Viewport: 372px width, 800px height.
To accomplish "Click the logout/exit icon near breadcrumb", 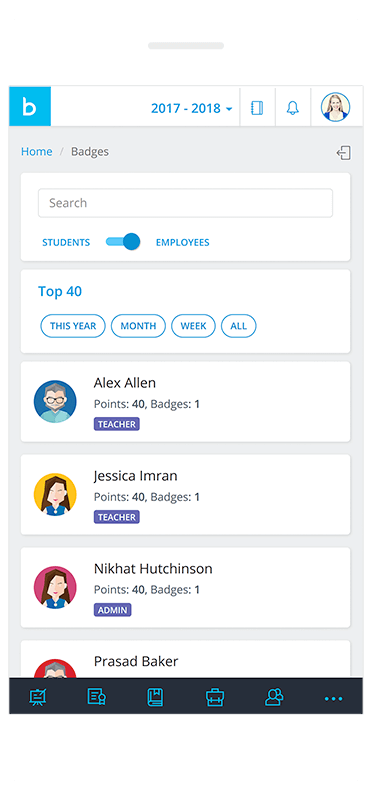I will (344, 153).
